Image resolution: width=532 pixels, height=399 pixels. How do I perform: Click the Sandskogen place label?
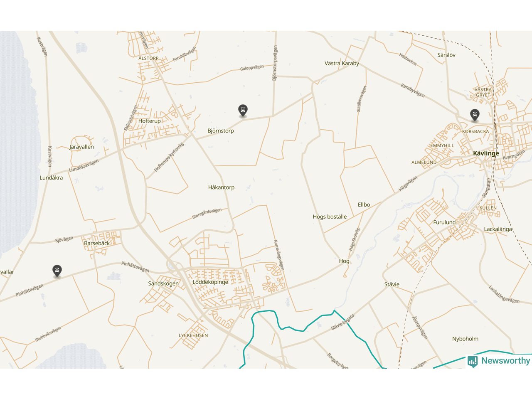[163, 284]
